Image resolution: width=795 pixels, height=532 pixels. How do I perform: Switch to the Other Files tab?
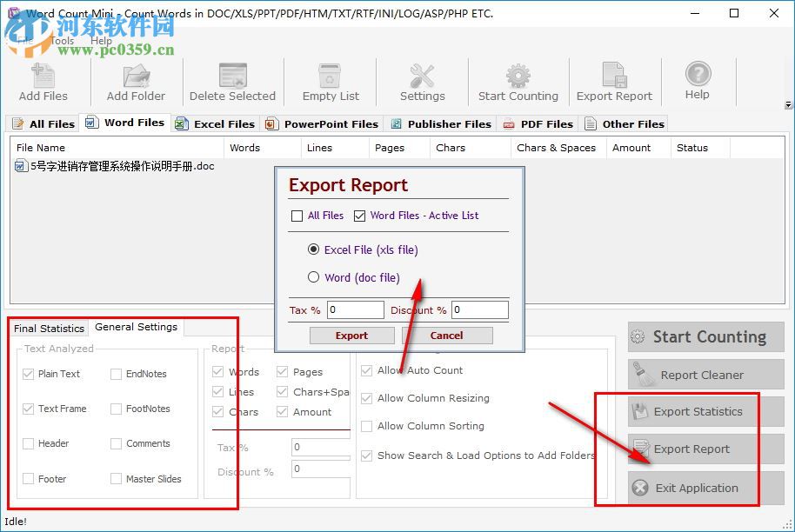coord(625,123)
